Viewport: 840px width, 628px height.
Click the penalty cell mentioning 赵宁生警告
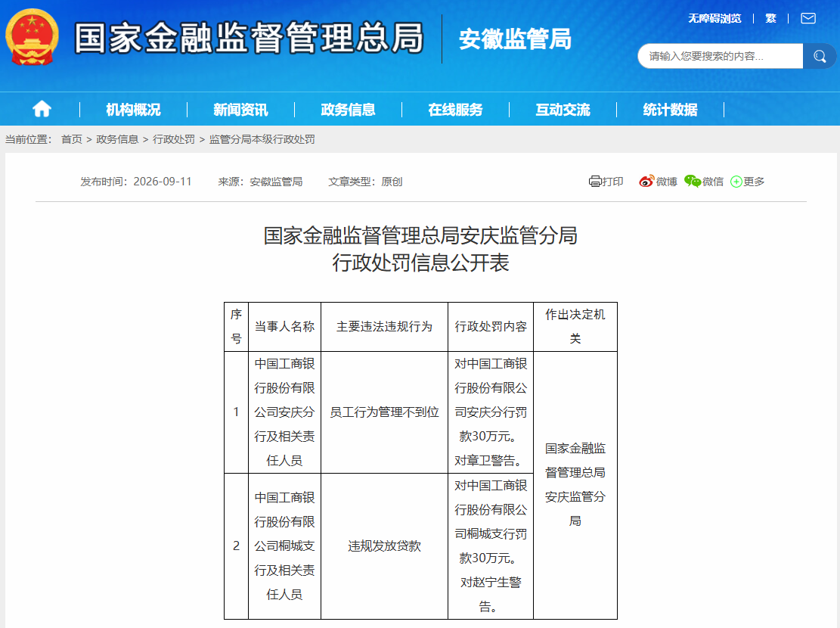pyautogui.click(x=491, y=546)
